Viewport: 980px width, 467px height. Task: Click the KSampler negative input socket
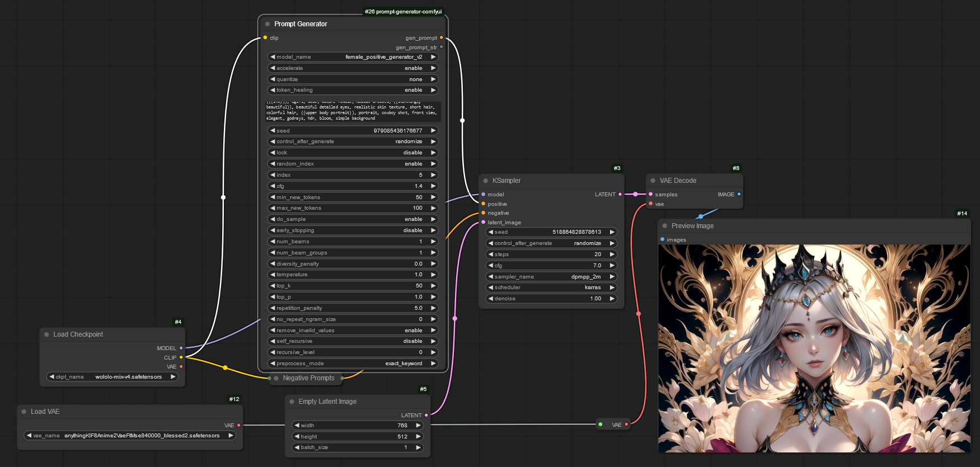(x=484, y=213)
